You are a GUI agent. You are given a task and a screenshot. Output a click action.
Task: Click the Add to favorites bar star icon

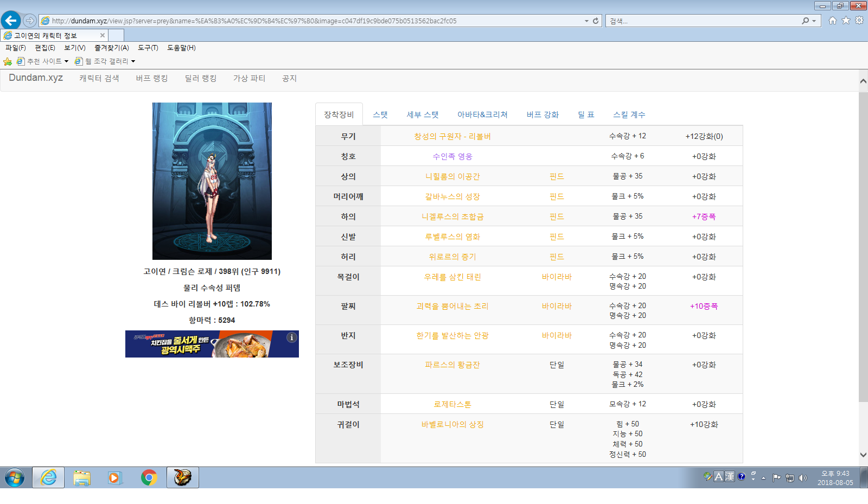pyautogui.click(x=8, y=61)
